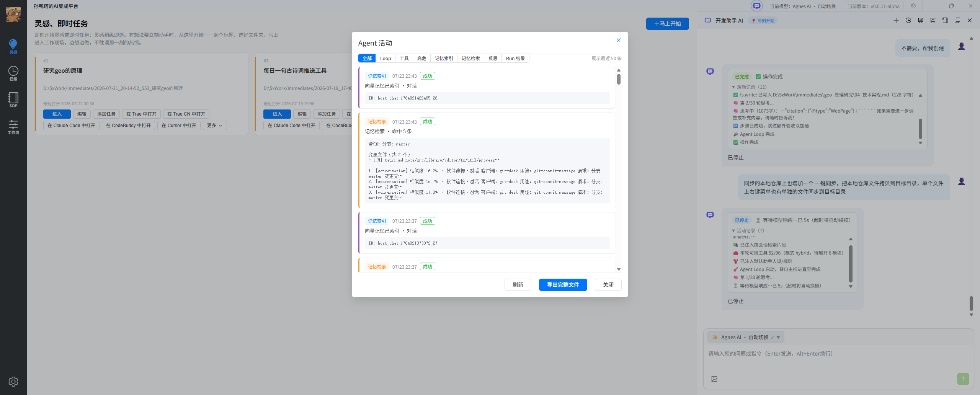This screenshot has height=395, width=980.
Task: Click the 导出完整文件 button
Action: [563, 285]
